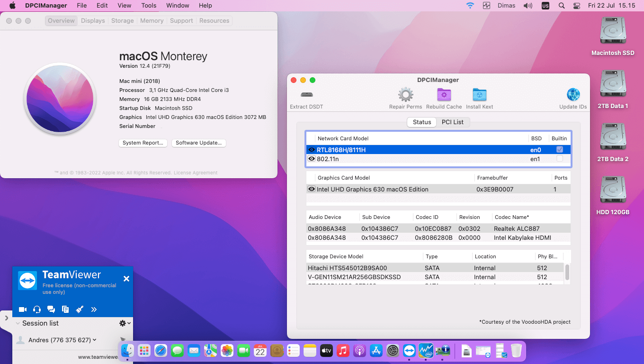Image resolution: width=644 pixels, height=364 pixels.
Task: Open the Tools menu
Action: pyautogui.click(x=149, y=5)
